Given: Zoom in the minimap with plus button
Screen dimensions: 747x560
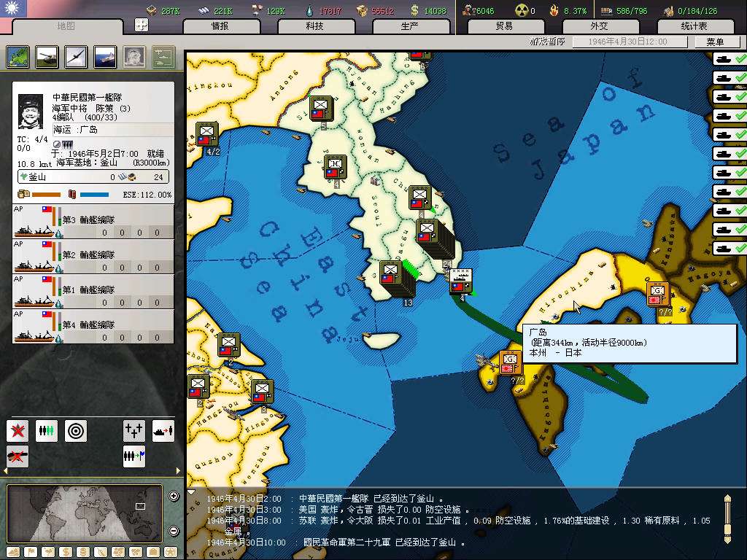Looking at the screenshot, I should tap(174, 497).
